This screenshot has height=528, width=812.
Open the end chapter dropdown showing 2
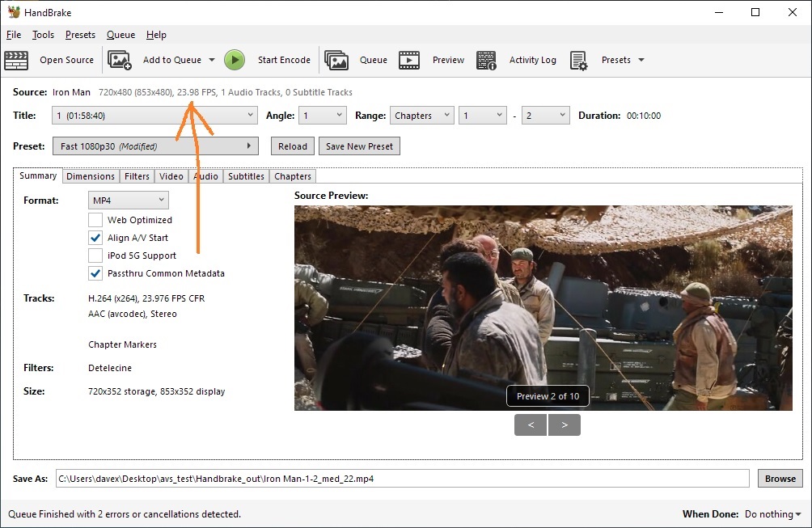click(546, 116)
